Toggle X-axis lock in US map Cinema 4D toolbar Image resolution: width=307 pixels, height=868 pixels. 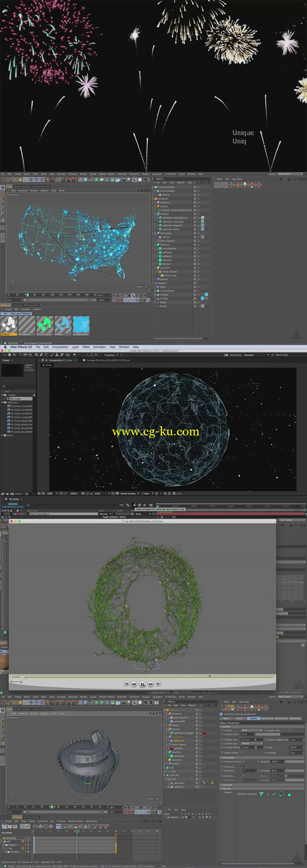(x=30, y=179)
